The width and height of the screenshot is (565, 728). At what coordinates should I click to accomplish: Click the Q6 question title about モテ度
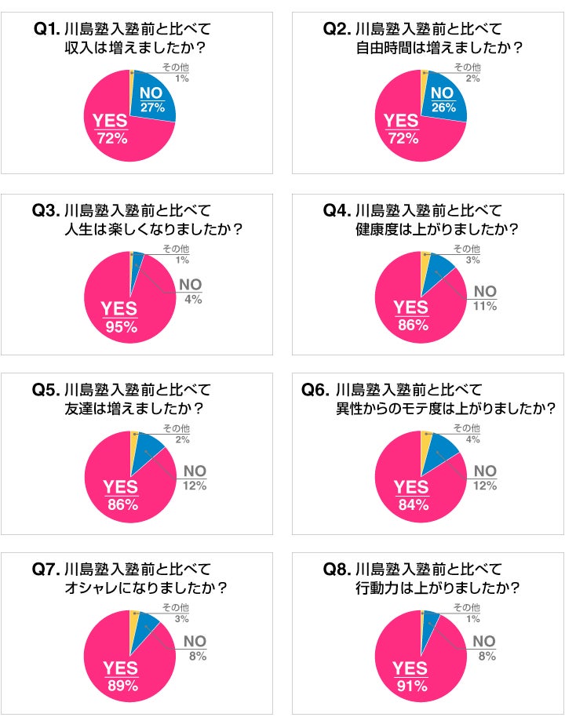[428, 399]
